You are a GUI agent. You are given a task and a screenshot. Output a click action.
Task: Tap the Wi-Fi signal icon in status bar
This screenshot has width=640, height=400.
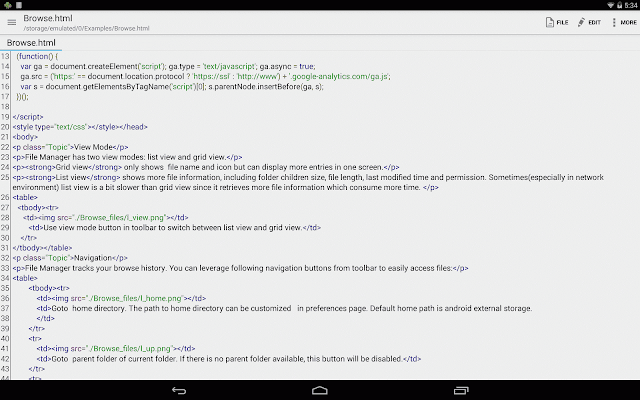(x=610, y=5)
